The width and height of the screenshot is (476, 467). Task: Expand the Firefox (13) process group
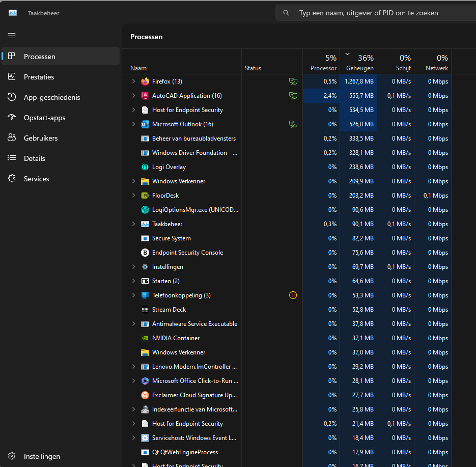(x=133, y=81)
